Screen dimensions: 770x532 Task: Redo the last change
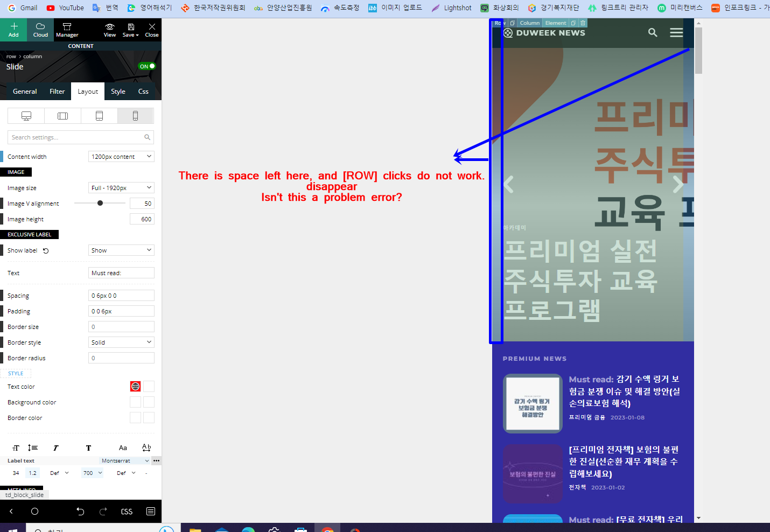[x=103, y=511]
